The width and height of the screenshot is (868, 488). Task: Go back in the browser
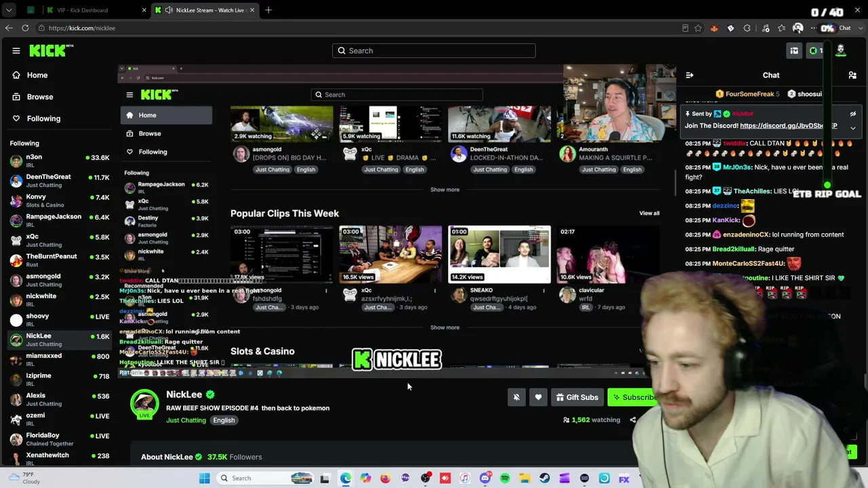[x=9, y=28]
